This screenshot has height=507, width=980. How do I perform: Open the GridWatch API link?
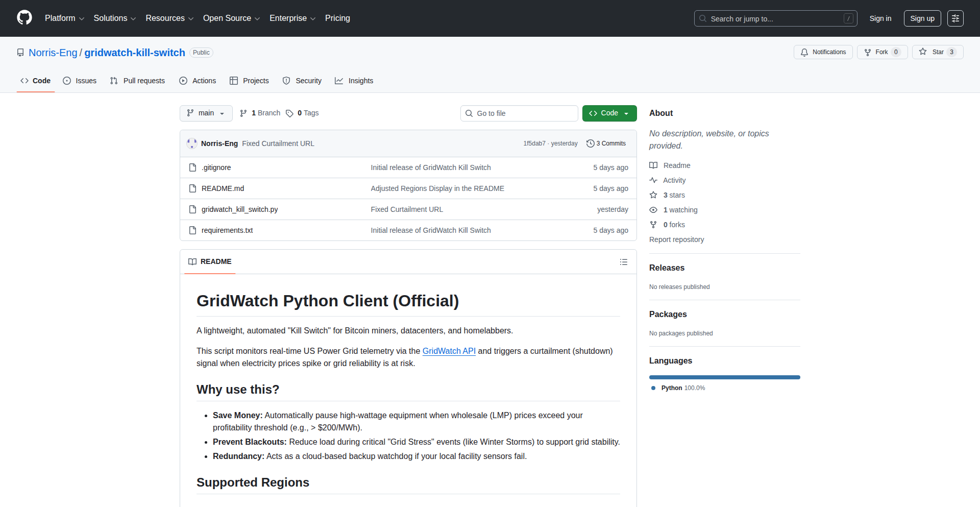[449, 351]
